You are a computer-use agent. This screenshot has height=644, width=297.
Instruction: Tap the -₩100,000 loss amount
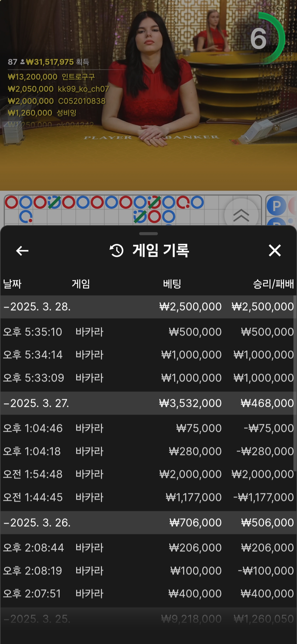click(266, 571)
